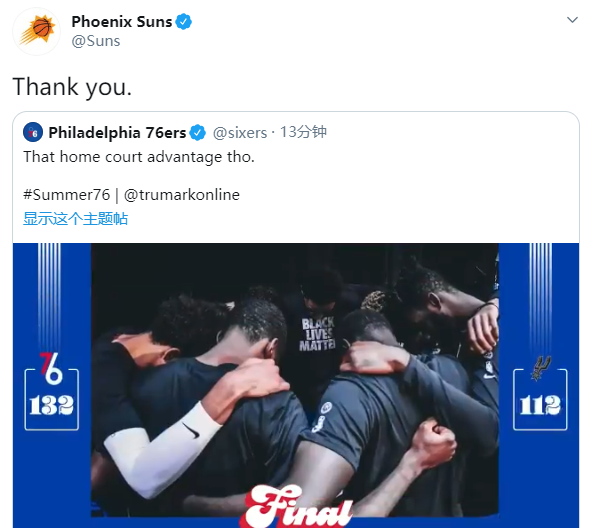Click the Final banner text in image
The height and width of the screenshot is (528, 595).
298,507
